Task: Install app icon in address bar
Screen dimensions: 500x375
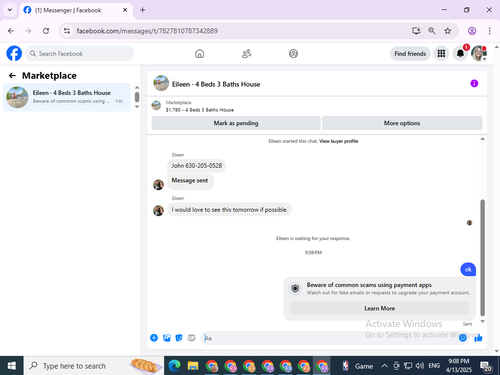Action: click(x=416, y=31)
